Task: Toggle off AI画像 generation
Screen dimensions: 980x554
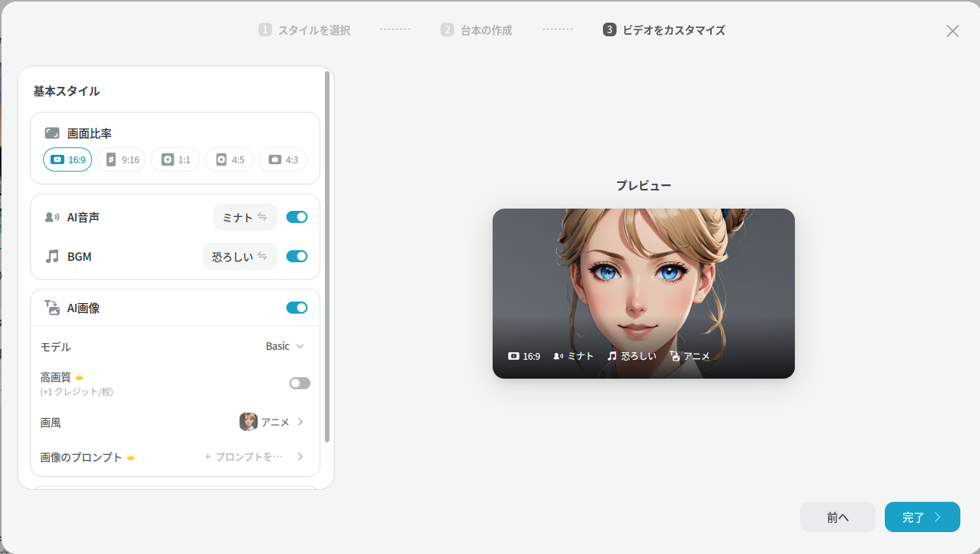Action: point(297,308)
